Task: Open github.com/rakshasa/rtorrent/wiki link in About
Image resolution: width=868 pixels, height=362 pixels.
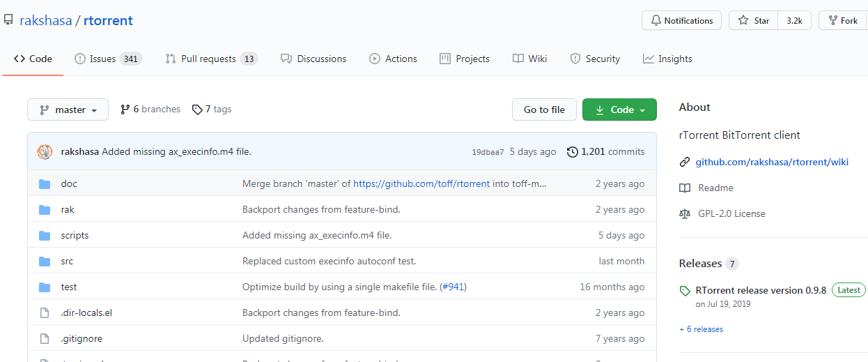Action: (772, 162)
